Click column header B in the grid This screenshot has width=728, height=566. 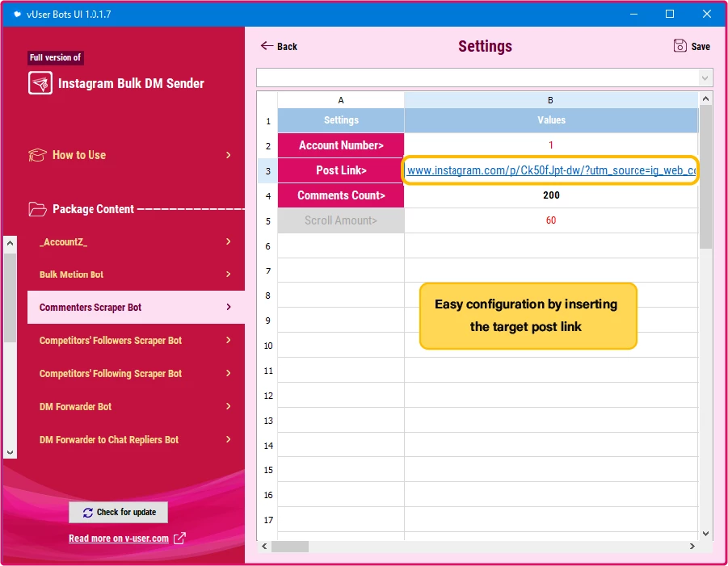(550, 100)
